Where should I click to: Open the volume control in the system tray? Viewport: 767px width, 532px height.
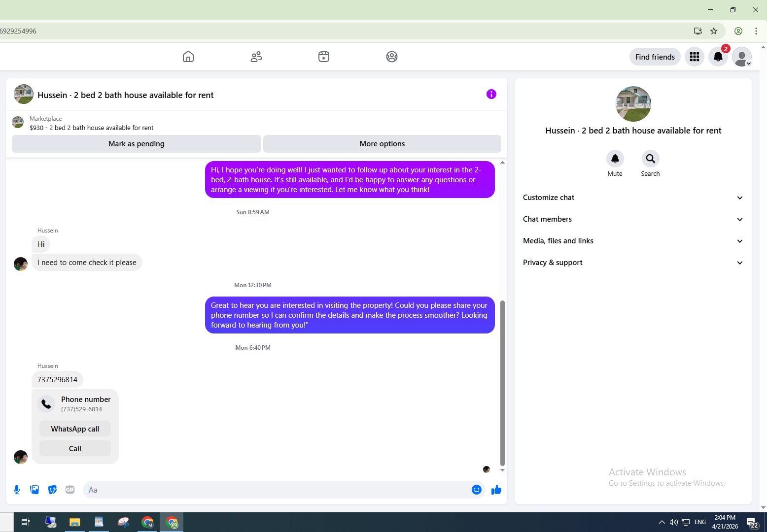click(x=674, y=522)
